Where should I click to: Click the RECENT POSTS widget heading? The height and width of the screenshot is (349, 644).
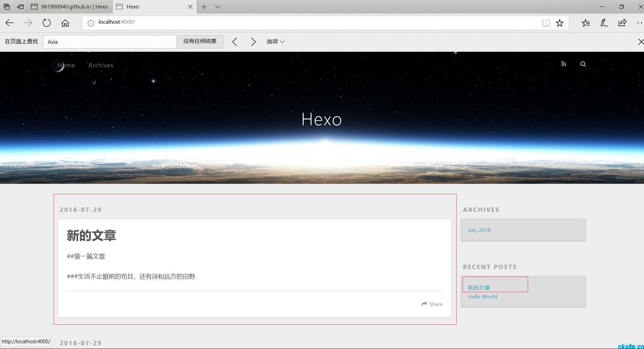490,267
